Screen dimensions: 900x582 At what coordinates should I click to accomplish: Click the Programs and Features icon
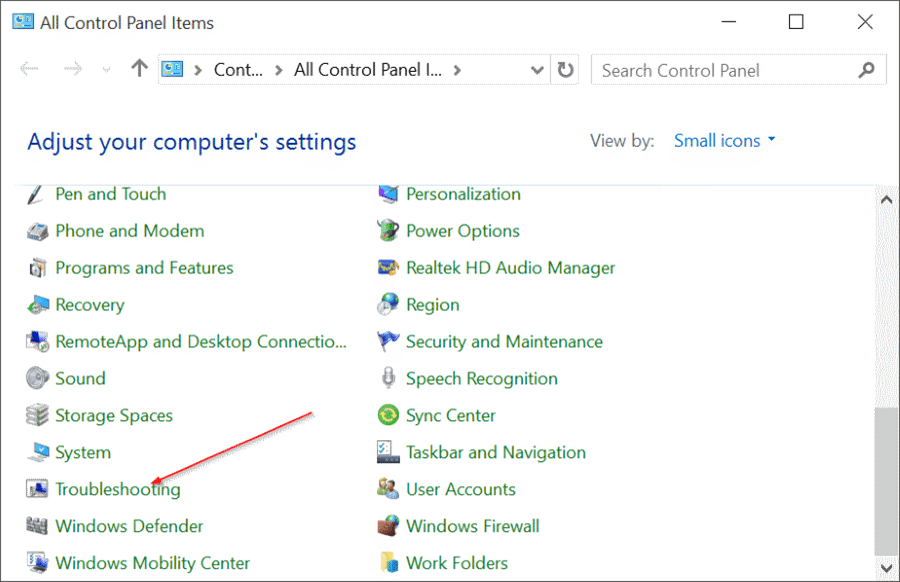(37, 268)
